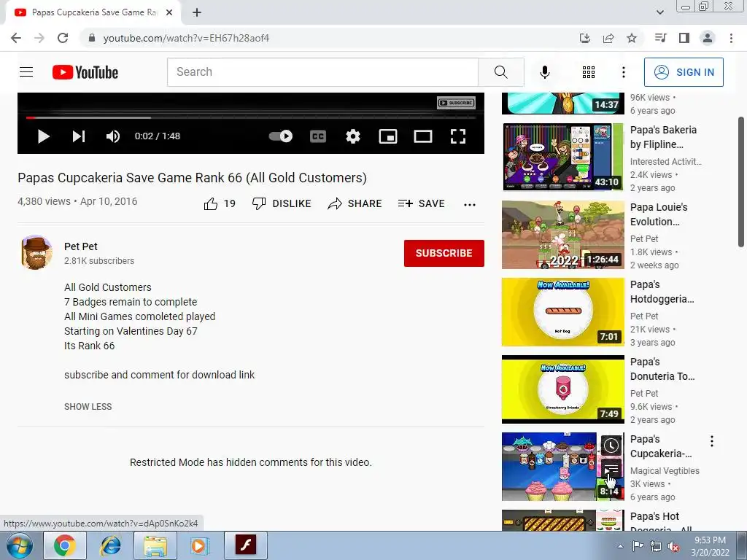The height and width of the screenshot is (560, 747).
Task: Search with your voice microphone
Action: pyautogui.click(x=545, y=72)
